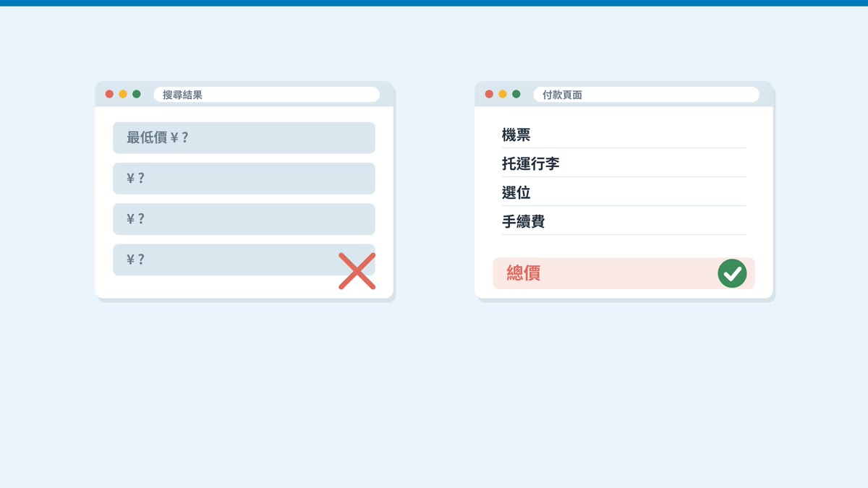Click the 手續費 line item

coord(624,221)
